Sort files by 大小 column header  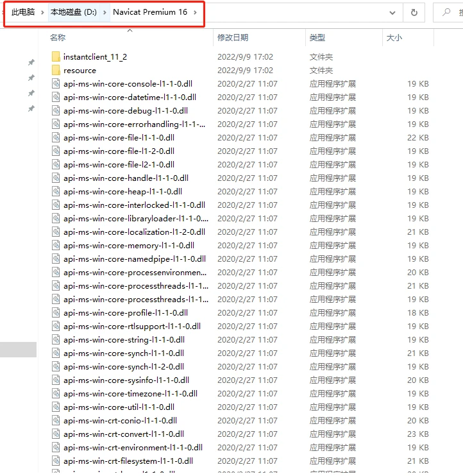pyautogui.click(x=394, y=38)
